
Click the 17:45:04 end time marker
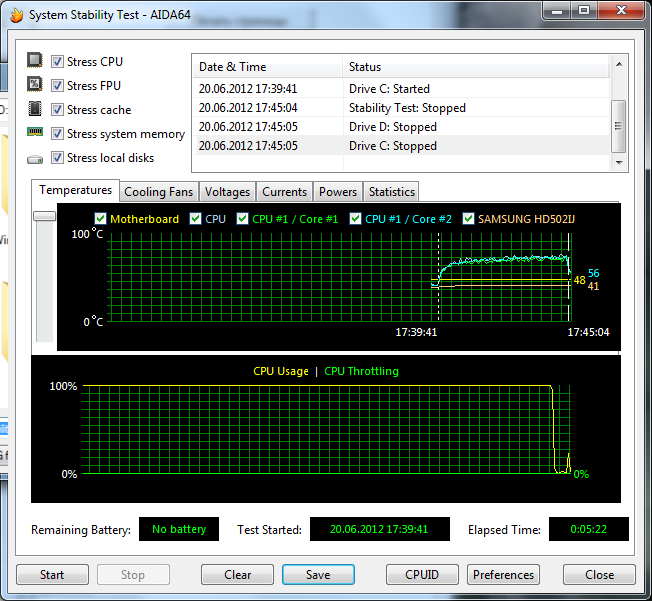(x=588, y=332)
